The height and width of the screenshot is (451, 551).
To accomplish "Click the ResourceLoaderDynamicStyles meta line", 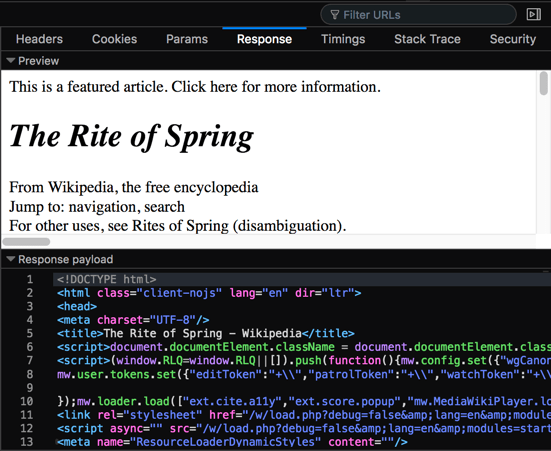I will [232, 442].
